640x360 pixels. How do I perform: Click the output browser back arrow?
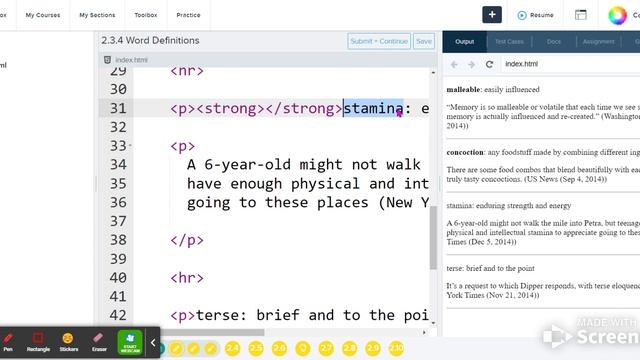point(454,64)
